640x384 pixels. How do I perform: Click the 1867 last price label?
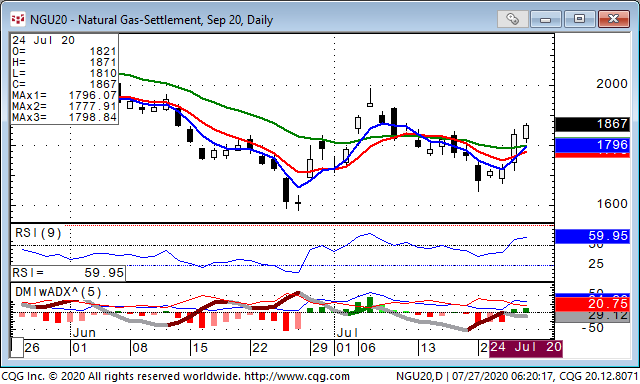click(592, 124)
